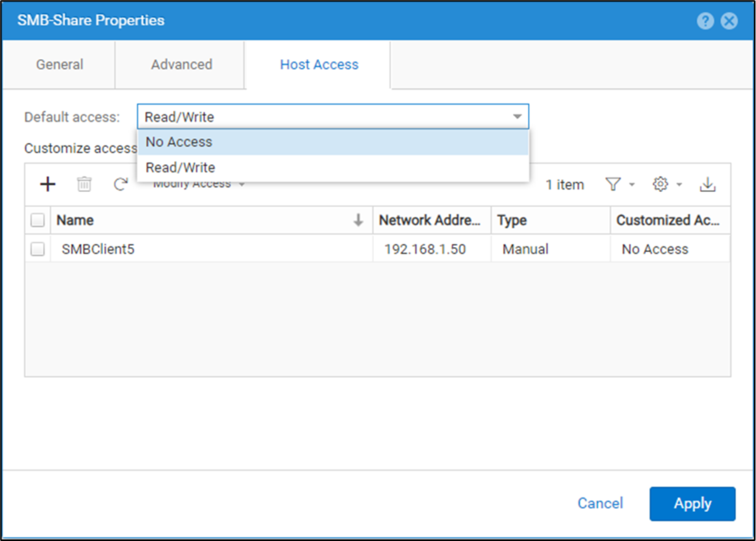Click the Network Address column header

point(432,220)
